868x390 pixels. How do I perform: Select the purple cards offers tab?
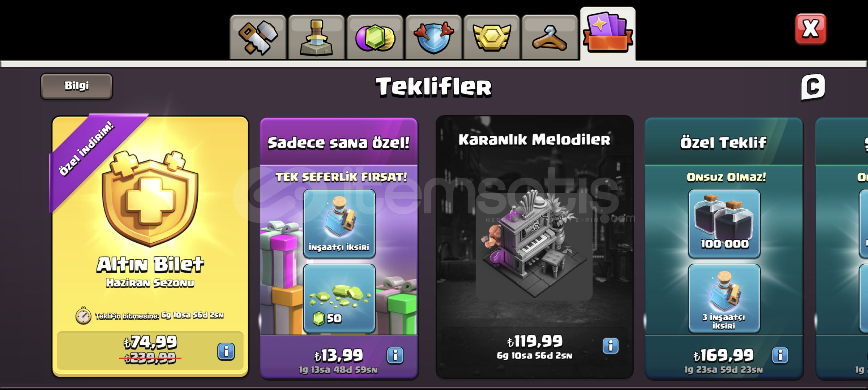point(608,34)
